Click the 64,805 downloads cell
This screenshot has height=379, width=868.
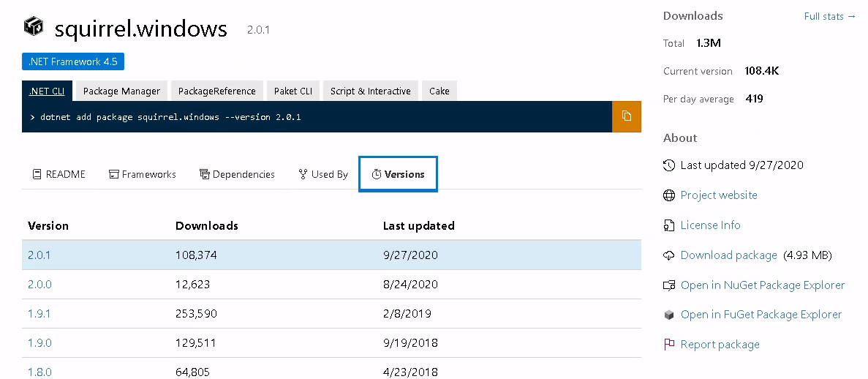(192, 372)
